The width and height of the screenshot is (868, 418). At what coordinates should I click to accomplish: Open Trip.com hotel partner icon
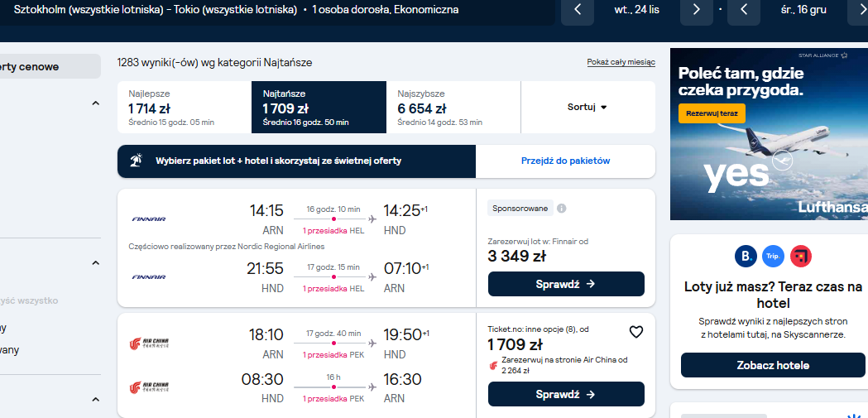pos(773,257)
